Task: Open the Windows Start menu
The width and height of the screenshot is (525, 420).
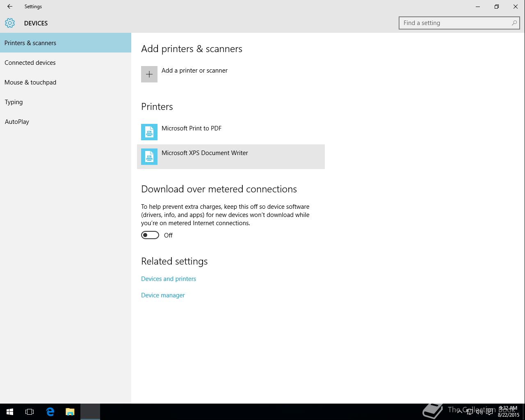Action: pos(10,412)
